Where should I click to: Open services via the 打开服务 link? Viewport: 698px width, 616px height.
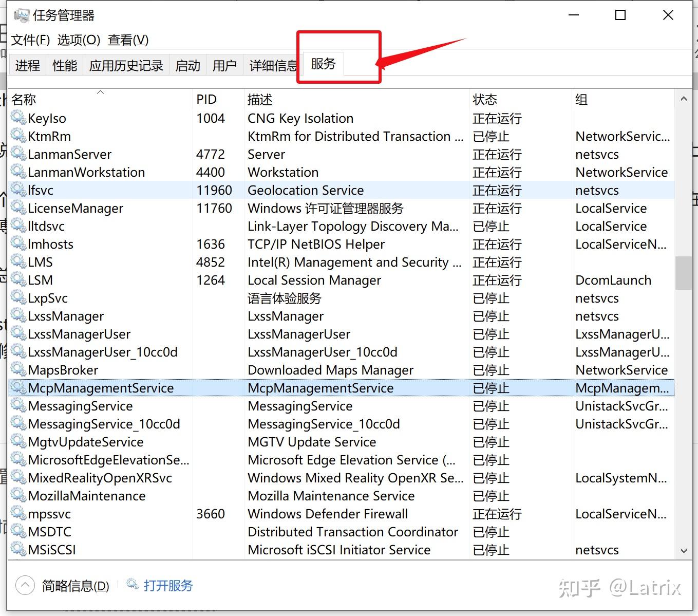(x=168, y=585)
